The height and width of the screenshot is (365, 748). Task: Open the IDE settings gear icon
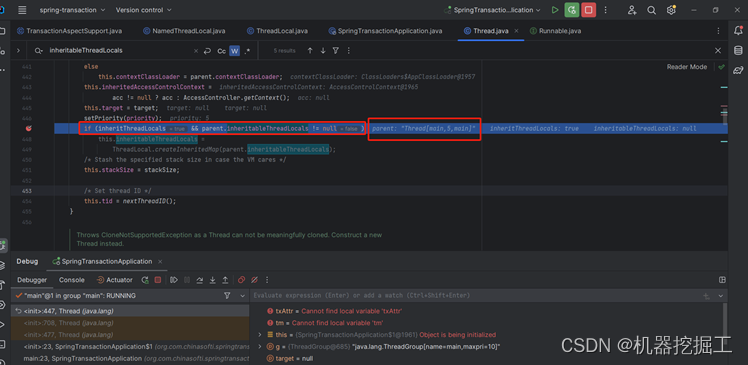pos(671,10)
